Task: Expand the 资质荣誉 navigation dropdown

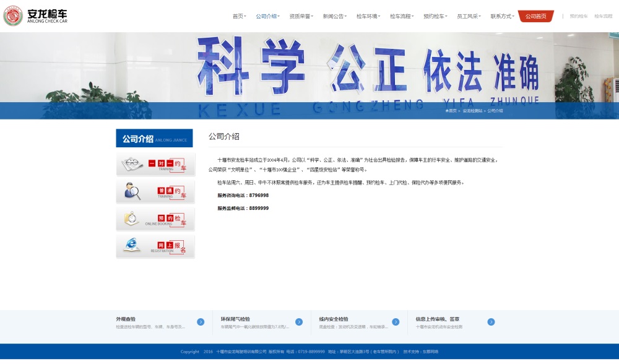Action: click(x=301, y=16)
